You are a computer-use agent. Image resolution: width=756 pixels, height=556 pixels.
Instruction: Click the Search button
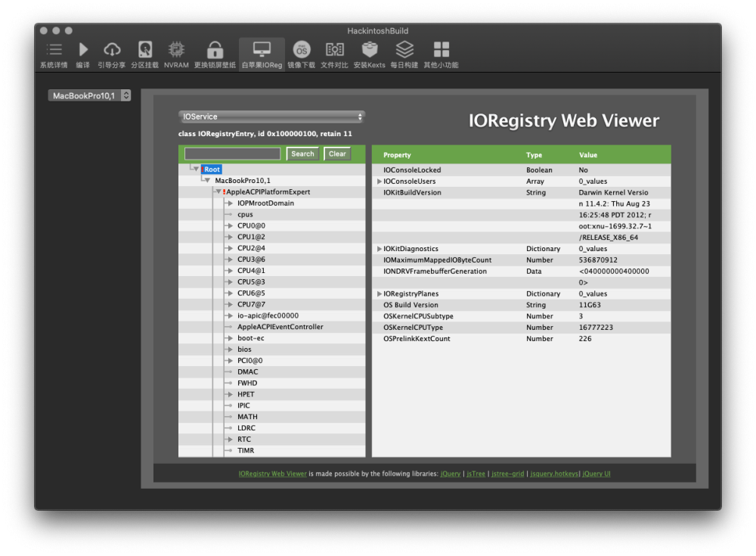point(302,154)
